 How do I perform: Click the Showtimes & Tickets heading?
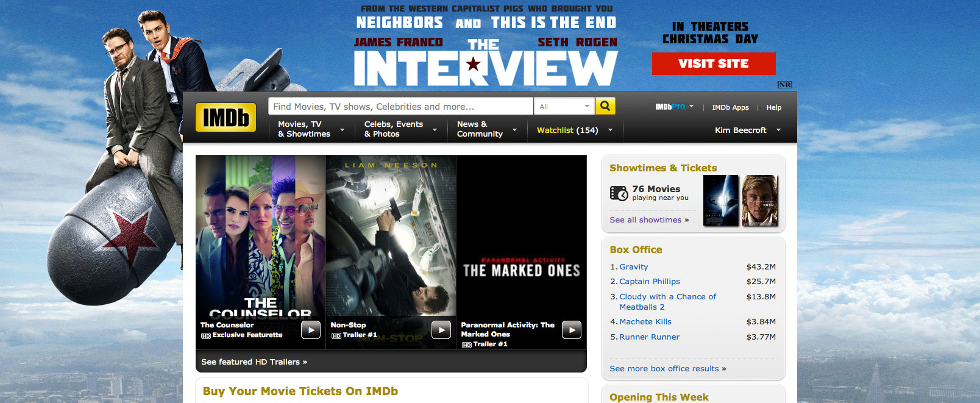point(663,168)
